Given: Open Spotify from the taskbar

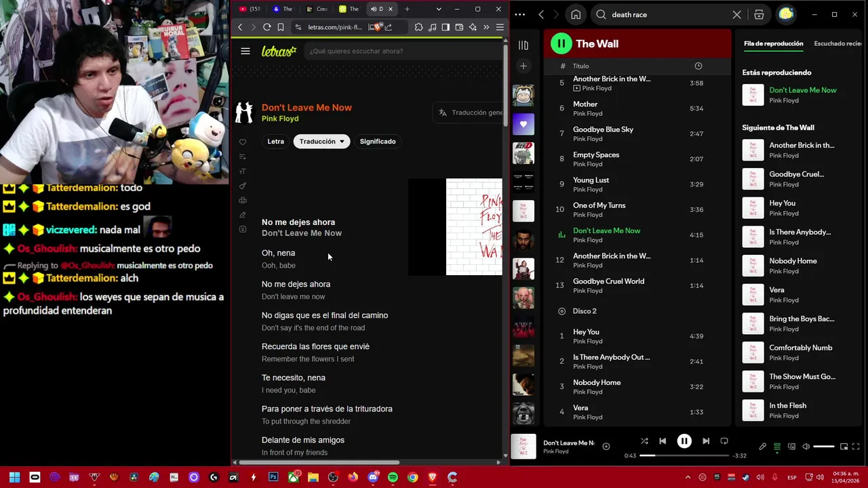Looking at the screenshot, I should coord(393,477).
